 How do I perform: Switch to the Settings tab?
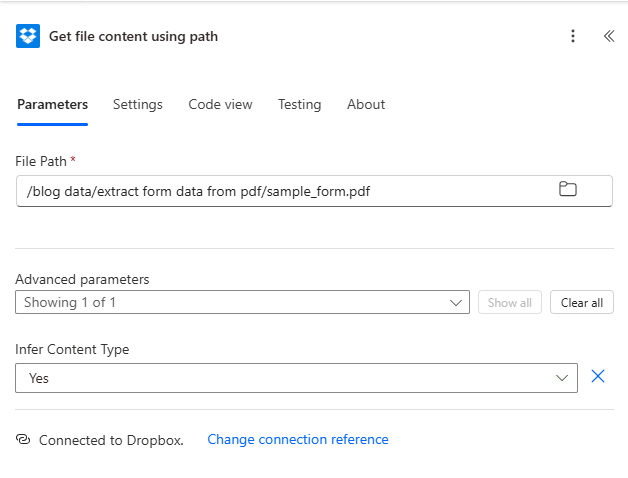coord(138,105)
